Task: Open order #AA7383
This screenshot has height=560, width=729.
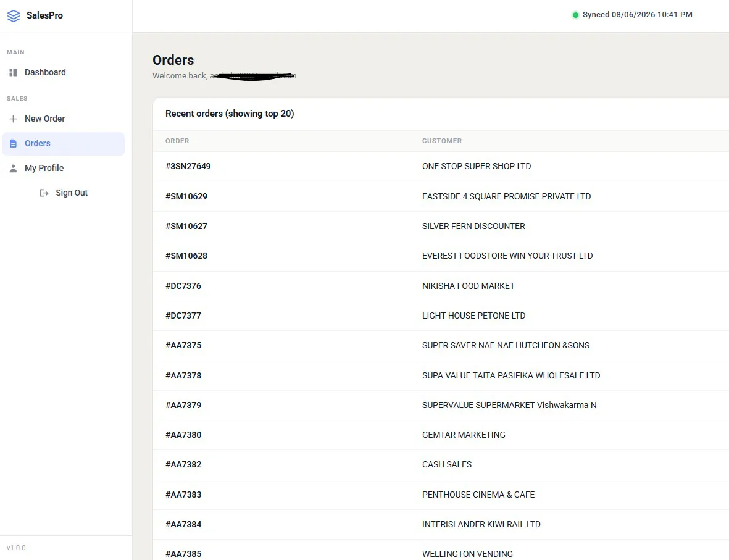Action: 183,495
